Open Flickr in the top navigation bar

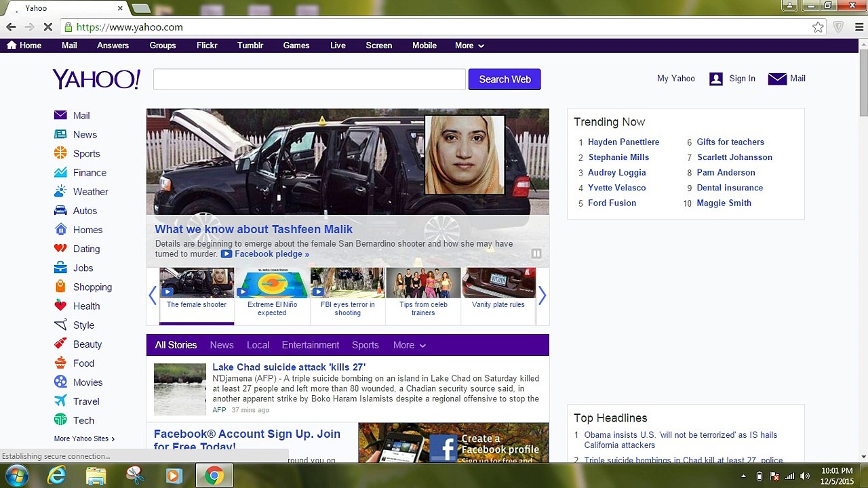point(207,45)
